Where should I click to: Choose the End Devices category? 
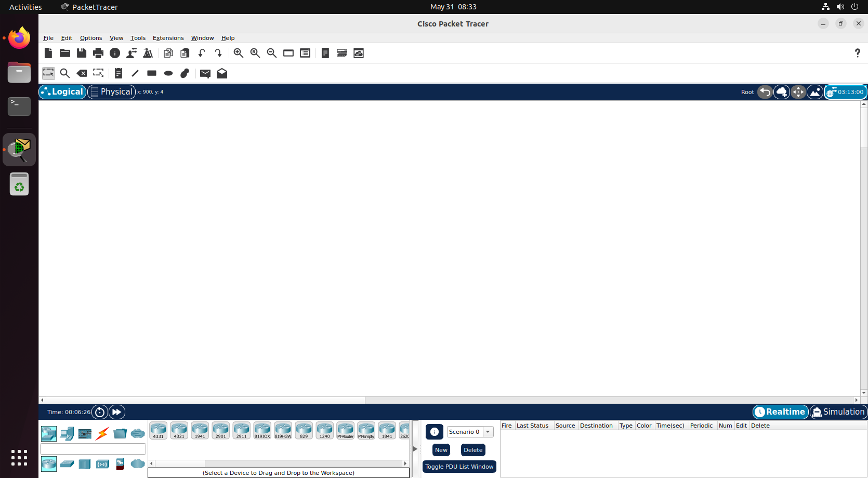67,433
